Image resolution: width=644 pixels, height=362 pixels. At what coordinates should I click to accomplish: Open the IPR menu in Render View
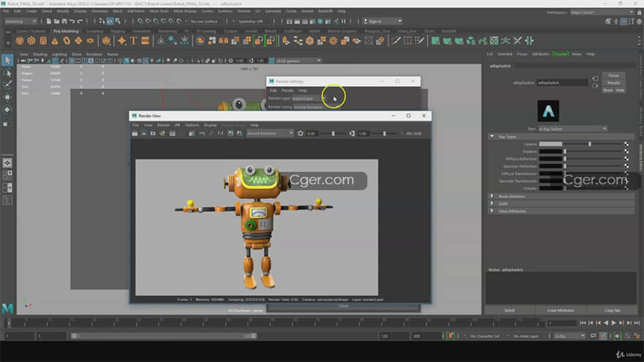tap(177, 125)
